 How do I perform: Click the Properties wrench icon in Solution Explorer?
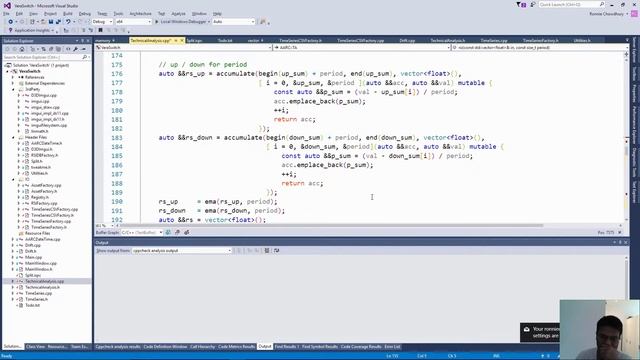[x=76, y=49]
